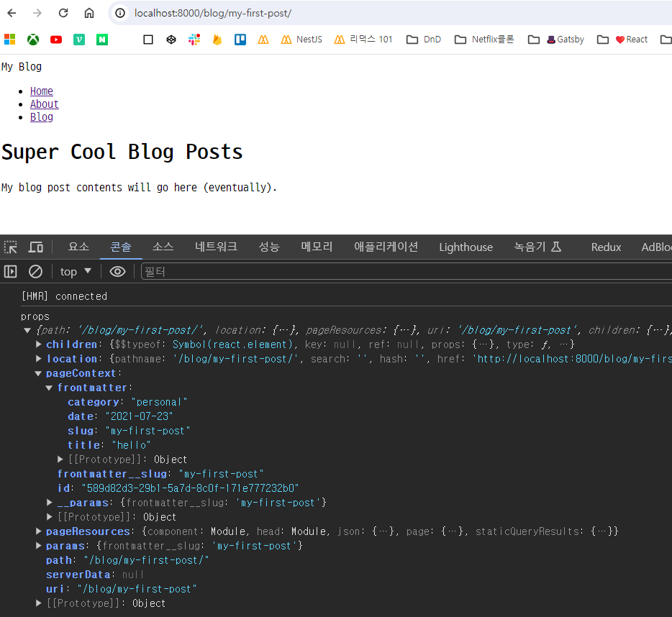Viewport: 672px width, 617px height.
Task: Open the Firebase bookmark icon
Action: pyautogui.click(x=217, y=40)
